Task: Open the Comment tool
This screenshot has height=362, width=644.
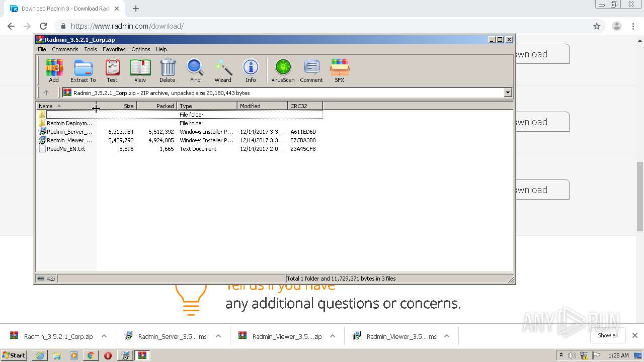Action: (x=311, y=70)
